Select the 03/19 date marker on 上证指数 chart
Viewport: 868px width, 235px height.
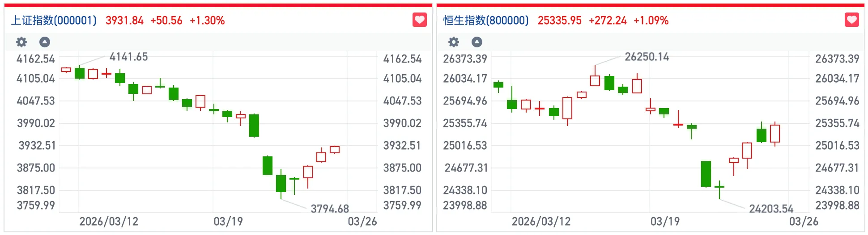(x=228, y=222)
